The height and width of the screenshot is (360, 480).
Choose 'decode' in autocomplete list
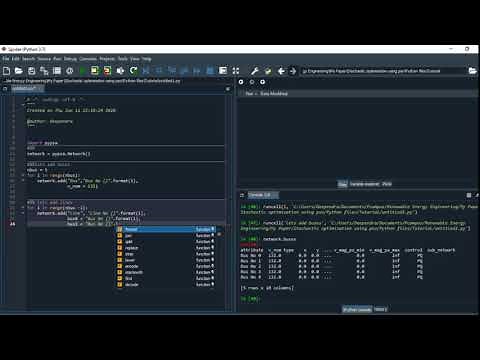[x=166, y=285]
